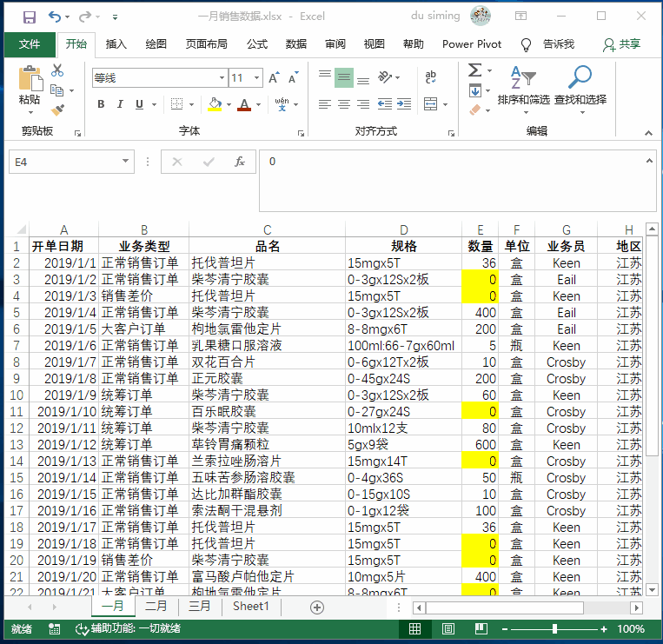Toggle italic formatting

[x=120, y=104]
